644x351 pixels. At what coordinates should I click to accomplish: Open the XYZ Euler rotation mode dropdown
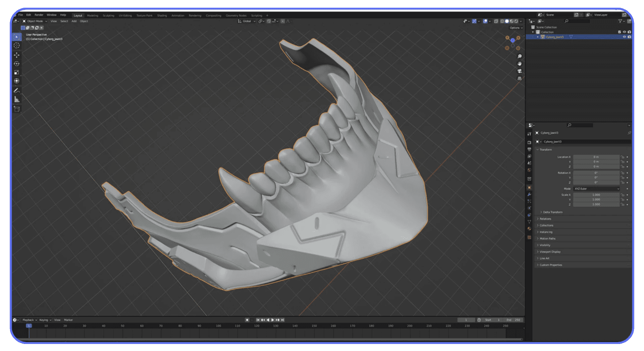coord(596,189)
